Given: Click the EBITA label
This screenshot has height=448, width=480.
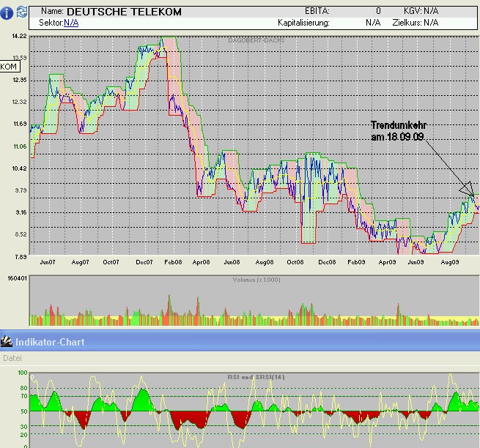Looking at the screenshot, I should click(317, 11).
